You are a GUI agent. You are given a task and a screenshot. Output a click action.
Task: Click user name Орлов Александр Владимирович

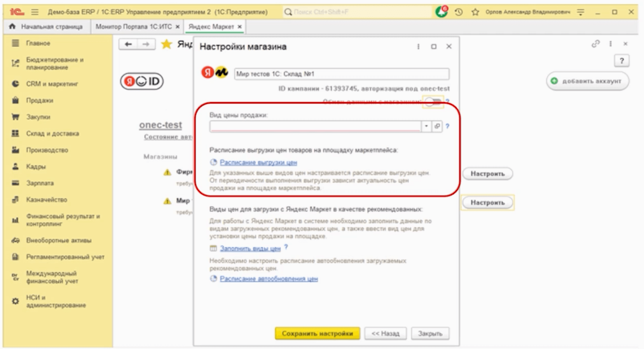point(528,12)
